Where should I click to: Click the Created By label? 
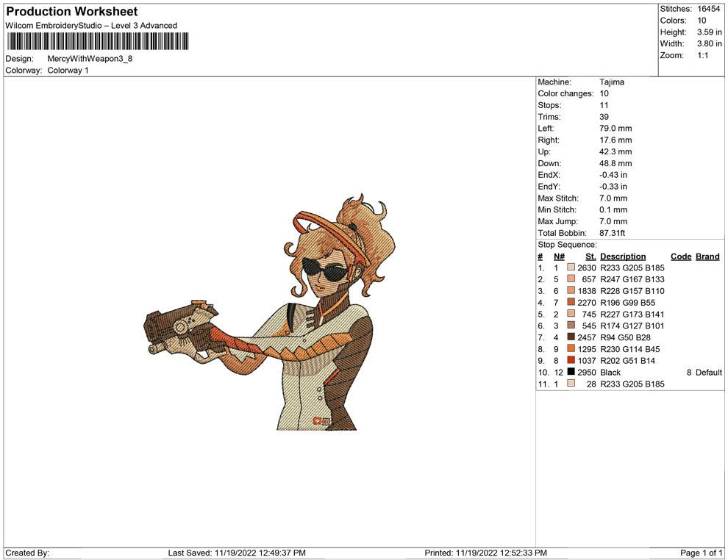tap(27, 553)
